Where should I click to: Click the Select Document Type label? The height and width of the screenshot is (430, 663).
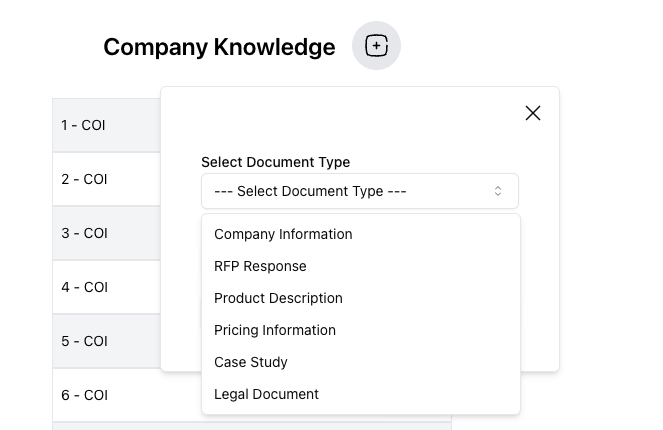point(276,162)
